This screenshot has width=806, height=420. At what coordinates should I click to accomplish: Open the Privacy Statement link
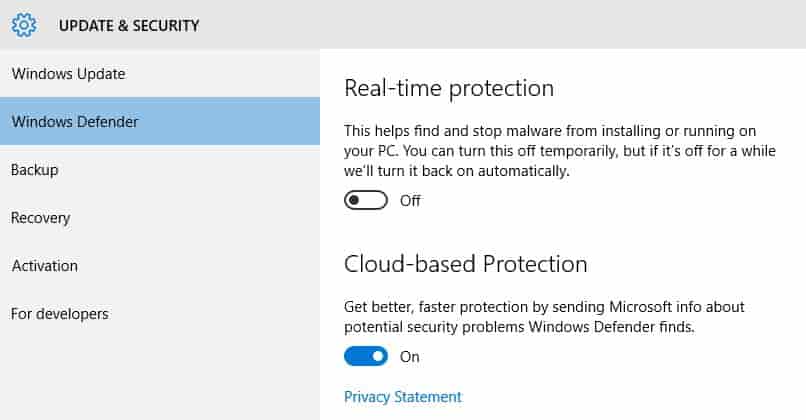403,397
